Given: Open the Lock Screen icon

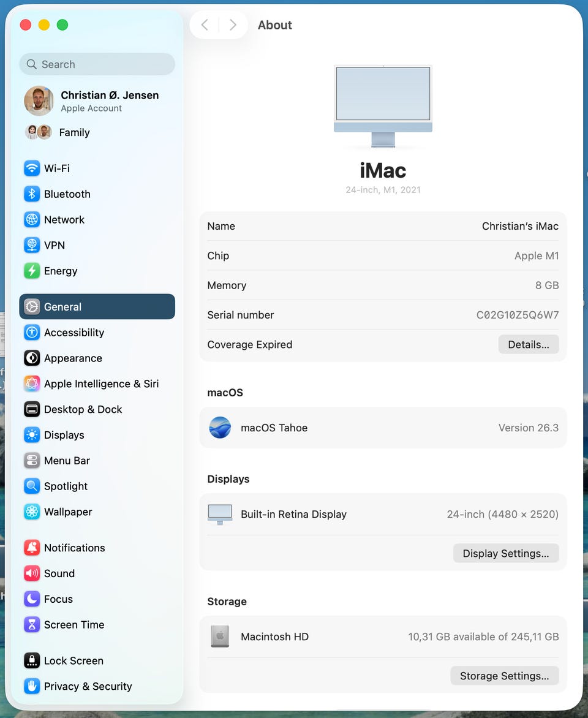Looking at the screenshot, I should coord(32,660).
